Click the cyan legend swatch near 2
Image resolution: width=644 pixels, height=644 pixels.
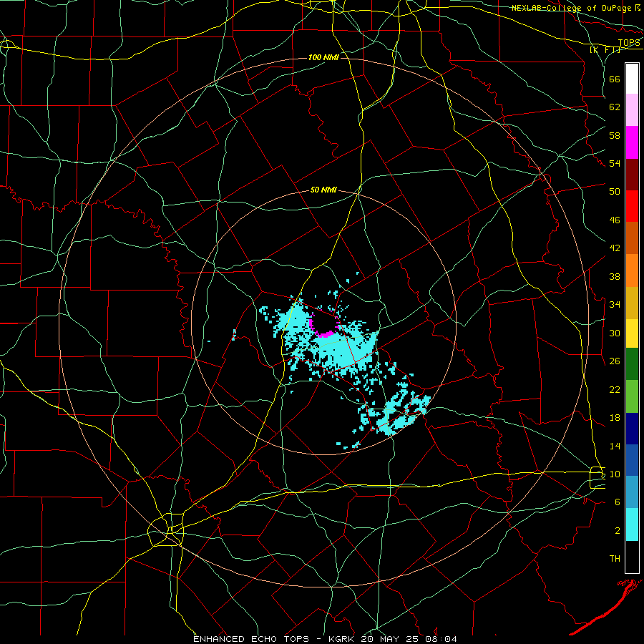point(632,525)
